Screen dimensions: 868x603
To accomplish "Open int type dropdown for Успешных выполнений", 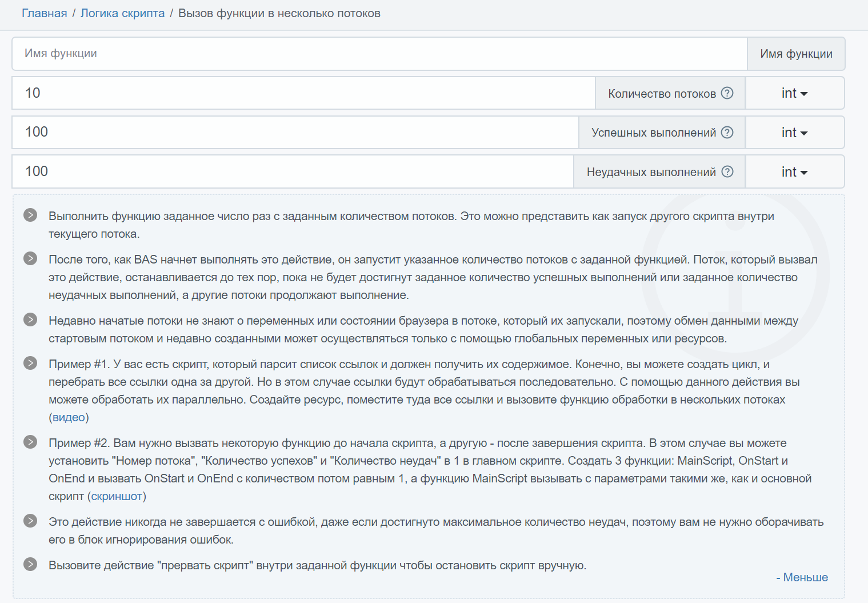I will pos(795,133).
